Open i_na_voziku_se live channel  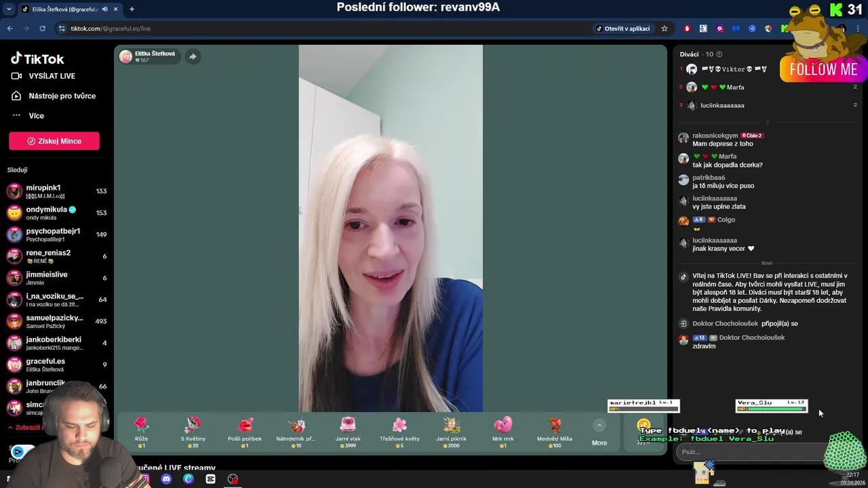[57, 300]
